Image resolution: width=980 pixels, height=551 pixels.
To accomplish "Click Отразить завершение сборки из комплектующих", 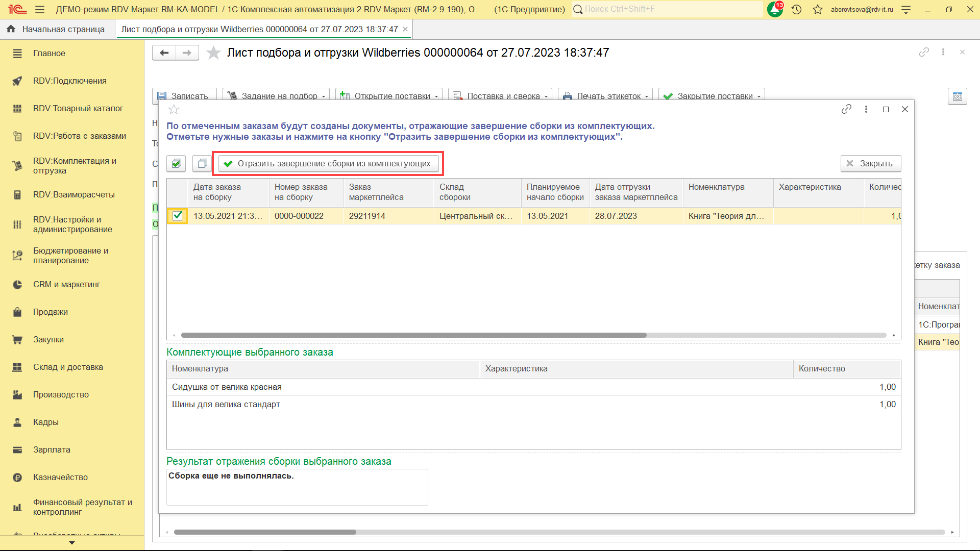I will pyautogui.click(x=328, y=163).
